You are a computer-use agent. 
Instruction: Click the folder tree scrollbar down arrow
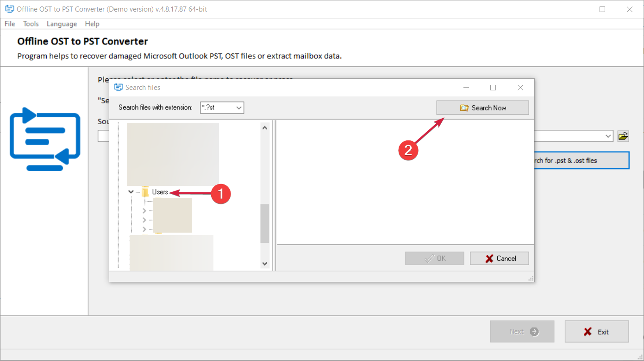click(x=265, y=263)
